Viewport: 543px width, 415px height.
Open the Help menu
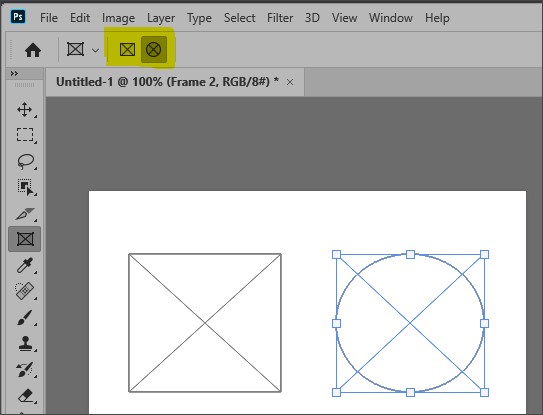pyautogui.click(x=437, y=18)
